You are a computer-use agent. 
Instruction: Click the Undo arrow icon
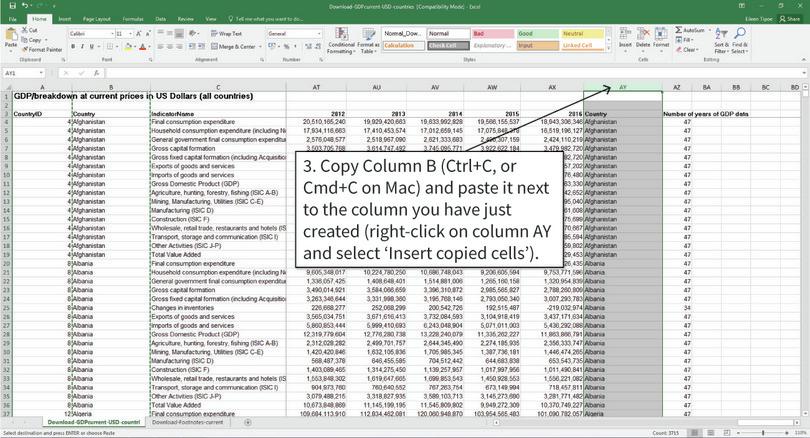point(24,6)
